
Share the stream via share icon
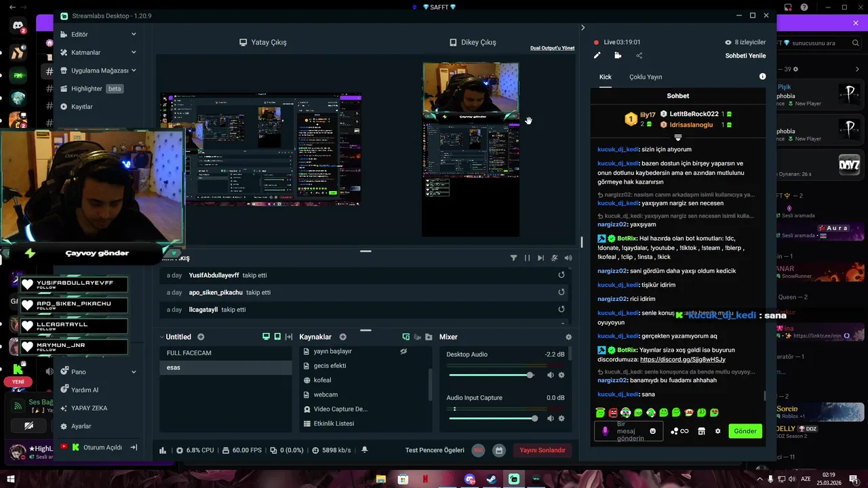(x=639, y=56)
